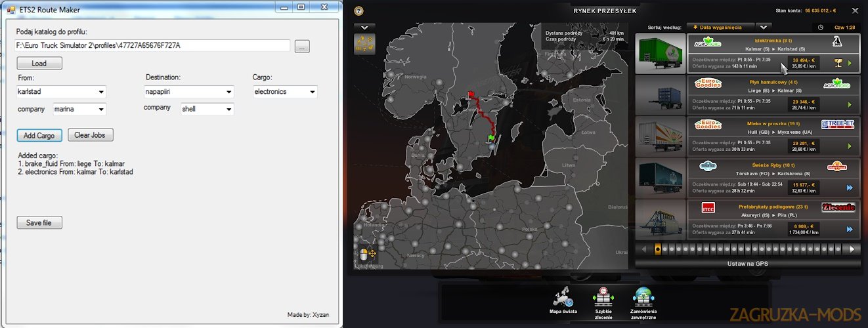Image resolution: width=868 pixels, height=328 pixels.
Task: Click AgroNord logo on Elektronika job
Action: coord(708,41)
